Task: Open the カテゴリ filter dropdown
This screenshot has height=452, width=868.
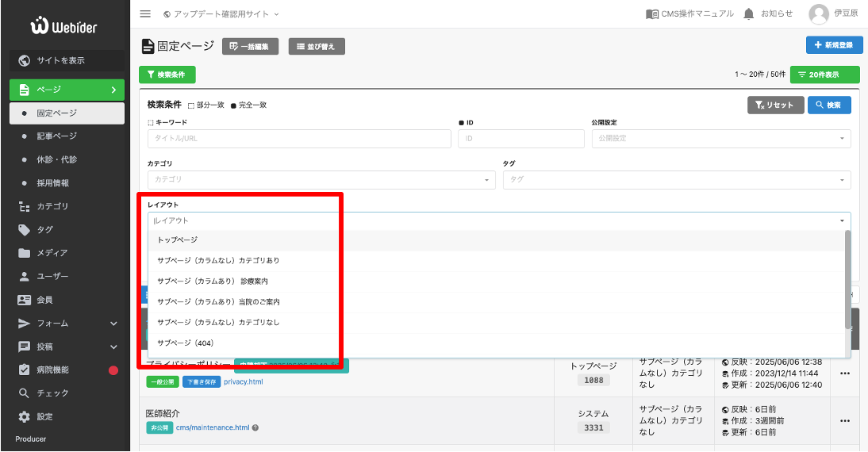Action: tap(321, 180)
